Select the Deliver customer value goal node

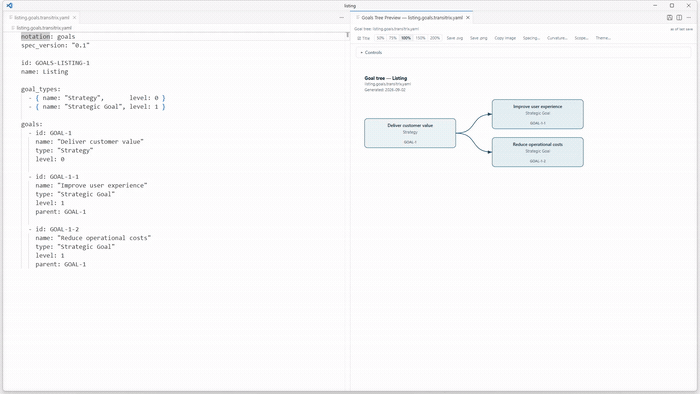(x=410, y=133)
